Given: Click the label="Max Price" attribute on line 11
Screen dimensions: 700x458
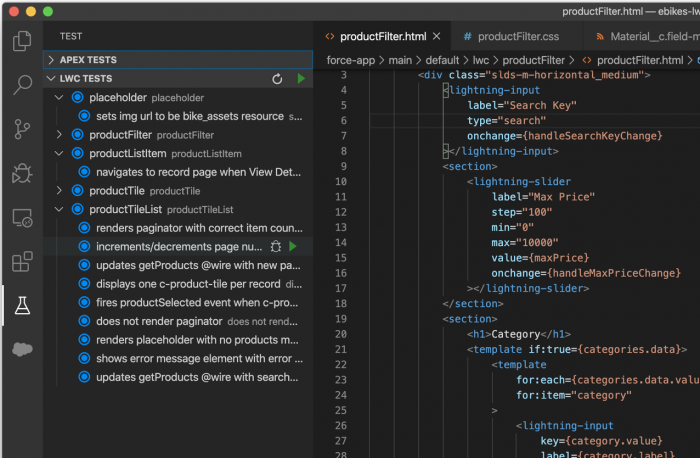Looking at the screenshot, I should pos(543,197).
